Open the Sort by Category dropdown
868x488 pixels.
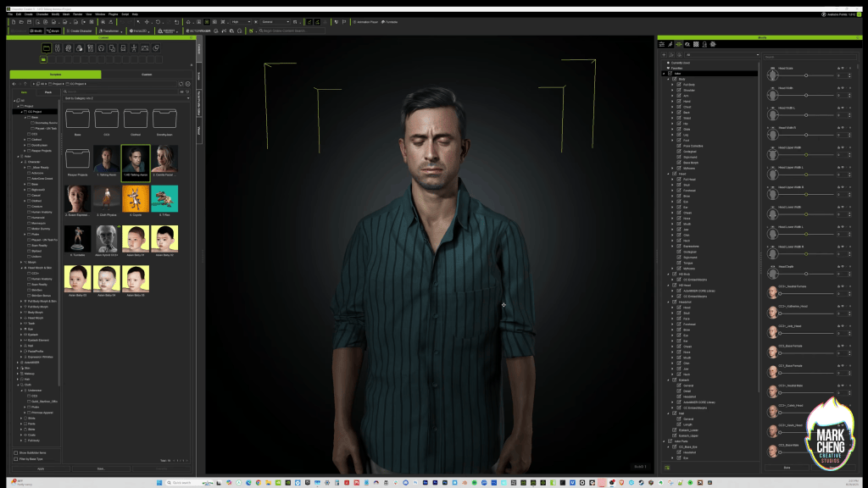126,98
